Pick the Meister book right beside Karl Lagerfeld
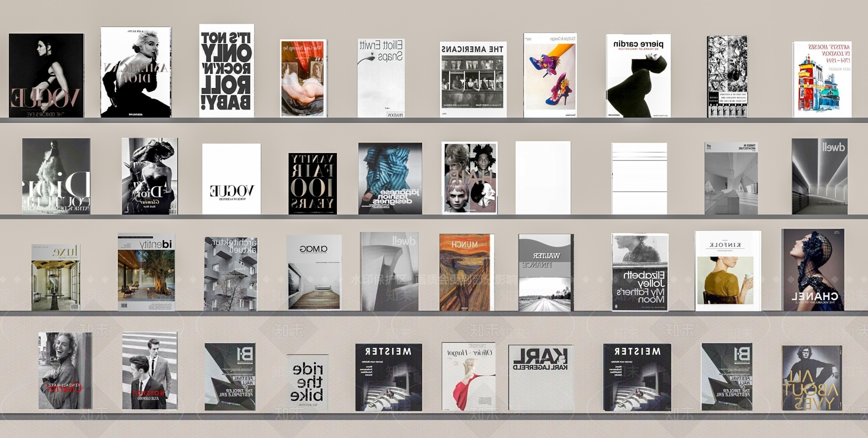 (637, 377)
